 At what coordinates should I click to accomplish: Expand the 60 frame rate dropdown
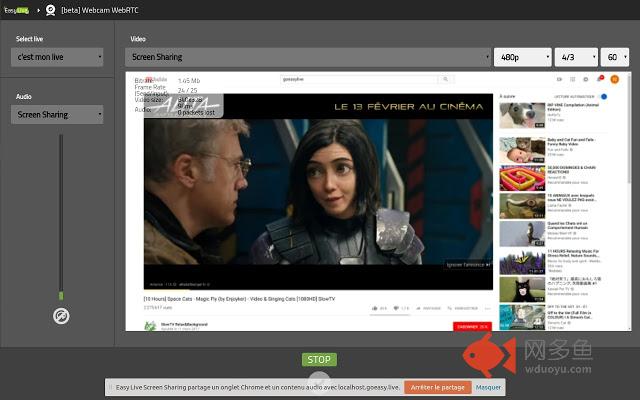coord(615,57)
